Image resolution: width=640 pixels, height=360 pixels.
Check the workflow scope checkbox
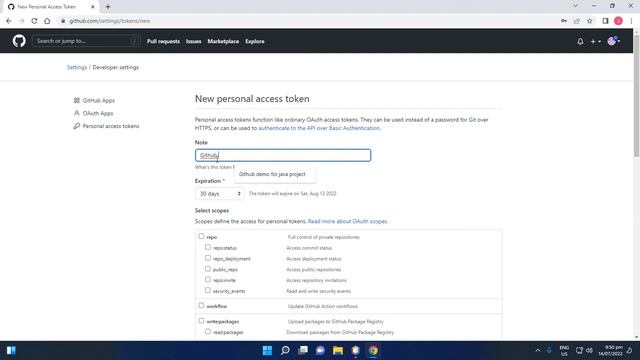point(201,305)
